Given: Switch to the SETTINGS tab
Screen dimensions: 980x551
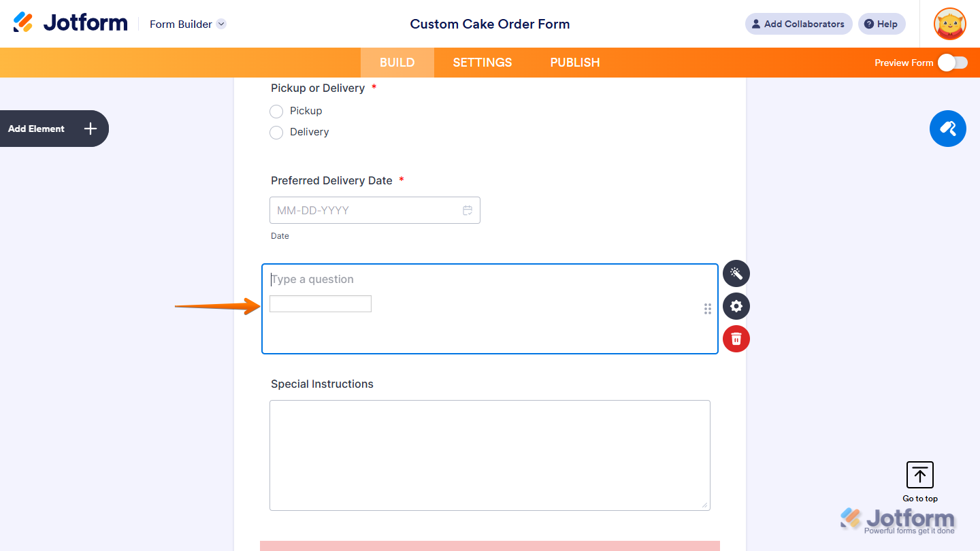Looking at the screenshot, I should 482,62.
